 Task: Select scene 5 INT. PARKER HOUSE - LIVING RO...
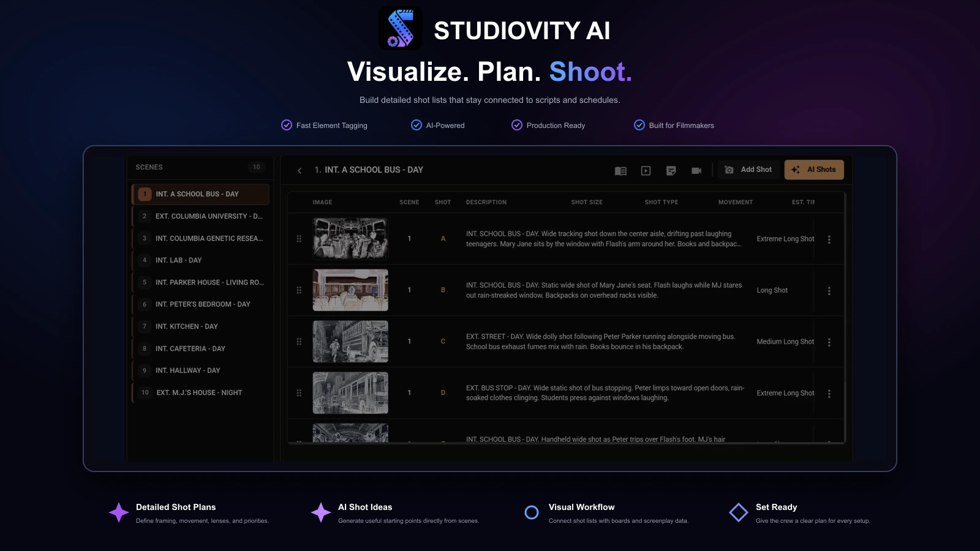(x=201, y=282)
